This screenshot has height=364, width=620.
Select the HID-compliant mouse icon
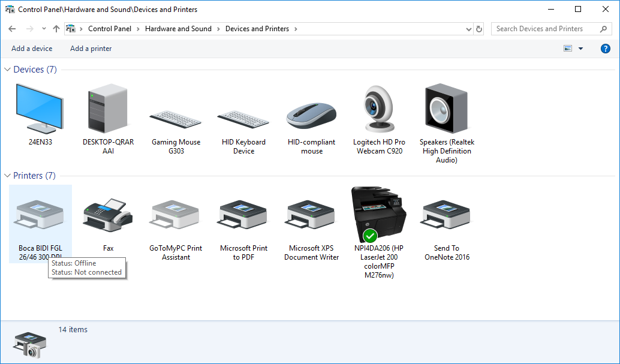(x=311, y=116)
